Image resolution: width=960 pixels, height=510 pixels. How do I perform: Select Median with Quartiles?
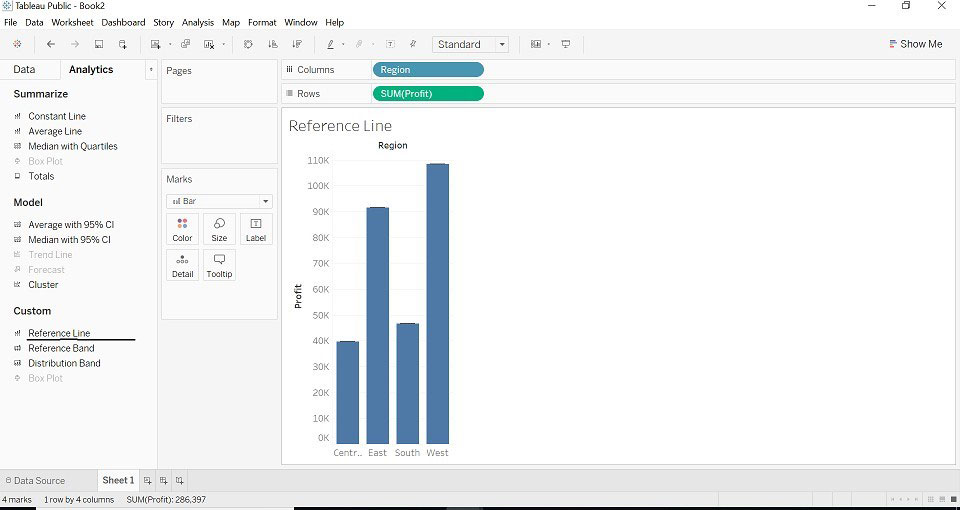(73, 146)
